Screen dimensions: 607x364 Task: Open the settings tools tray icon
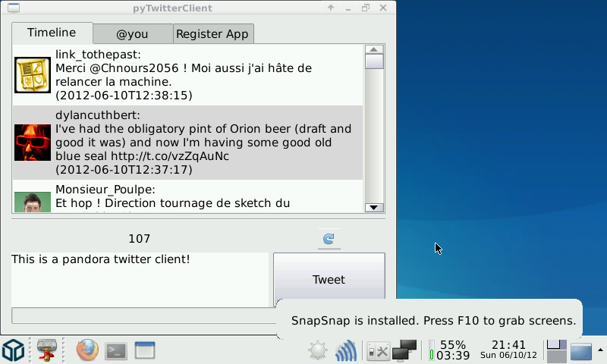pyautogui.click(x=377, y=351)
